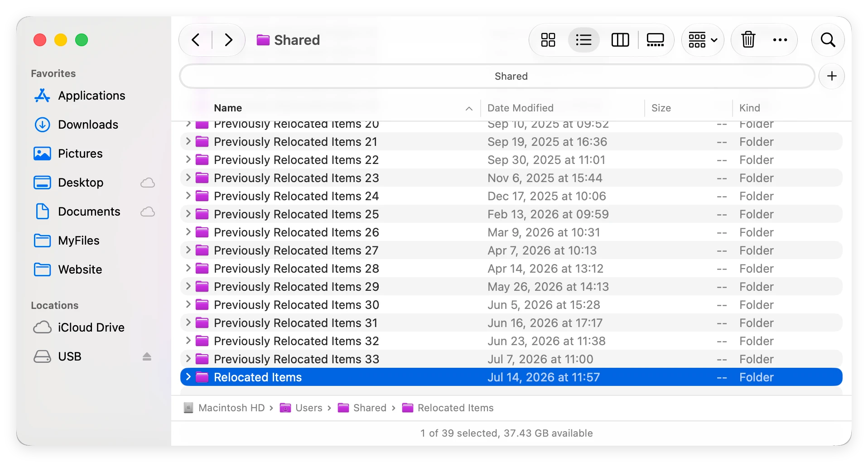Expand Previously Relocated Items 23 folder
Viewport: 868px width, 462px height.
click(188, 178)
